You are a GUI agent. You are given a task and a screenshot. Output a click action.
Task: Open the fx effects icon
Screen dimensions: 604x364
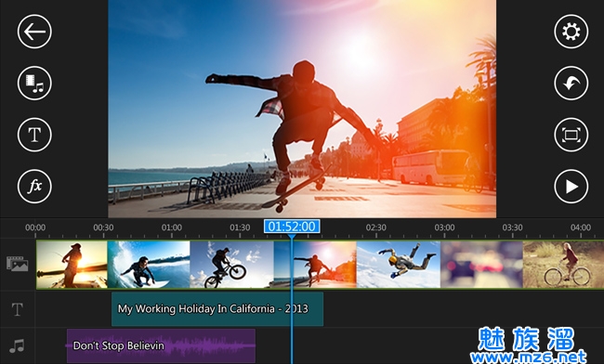click(34, 187)
